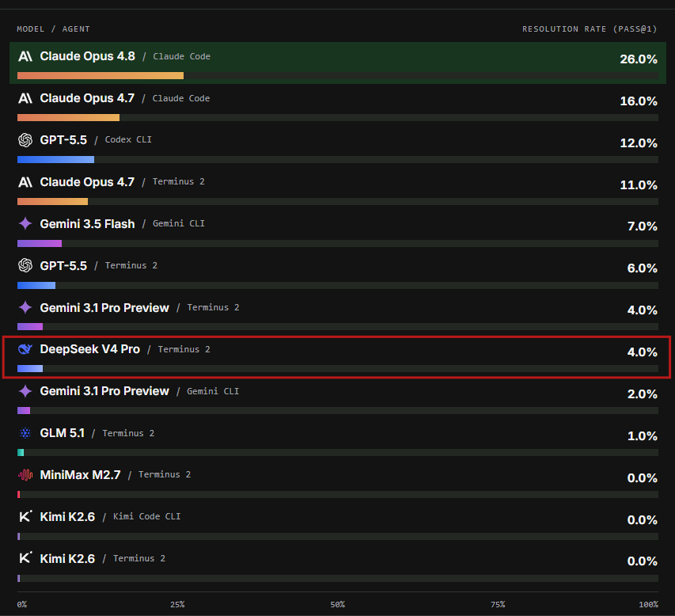Viewport: 675px width, 616px height.
Task: Click the 11.0% resolution rate value
Action: click(639, 185)
